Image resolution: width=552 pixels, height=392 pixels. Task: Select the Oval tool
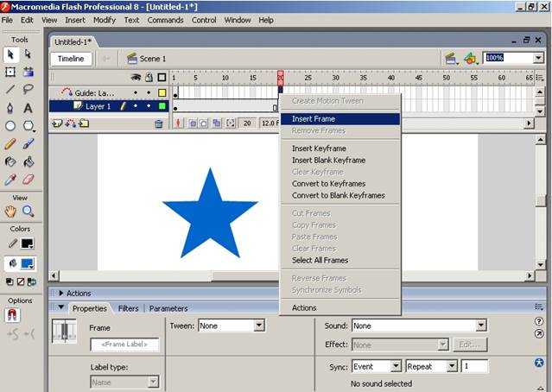(x=10, y=125)
